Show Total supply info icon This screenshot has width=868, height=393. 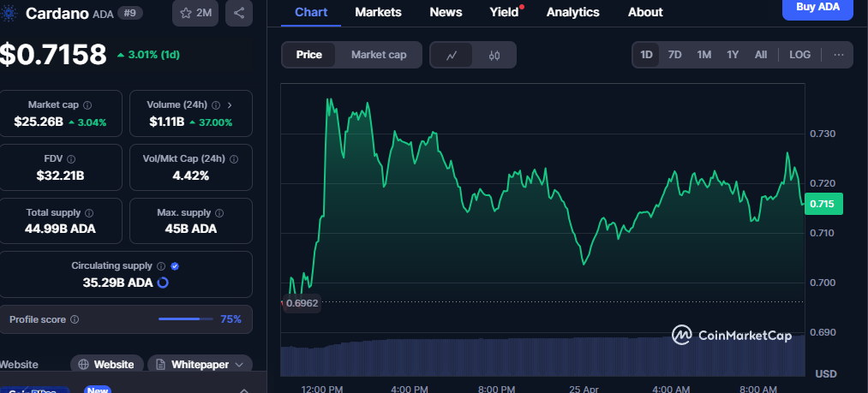pyautogui.click(x=89, y=212)
